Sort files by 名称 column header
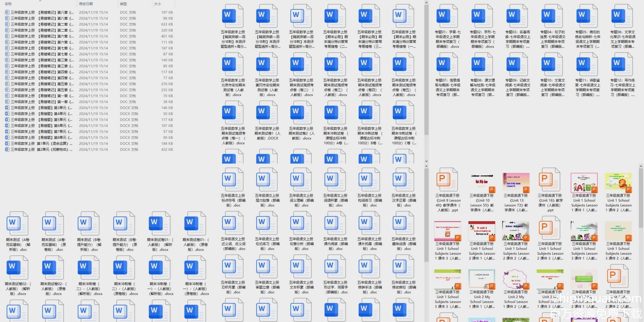 tap(9, 4)
